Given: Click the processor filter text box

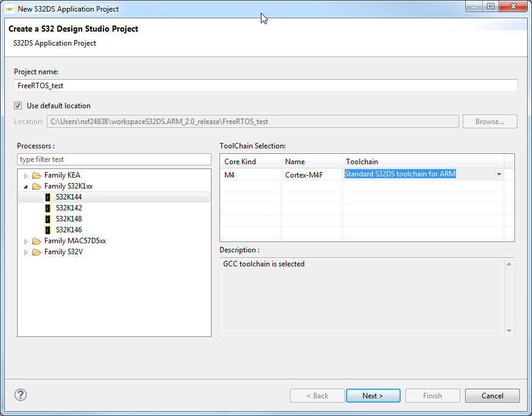Looking at the screenshot, I should pos(114,159).
